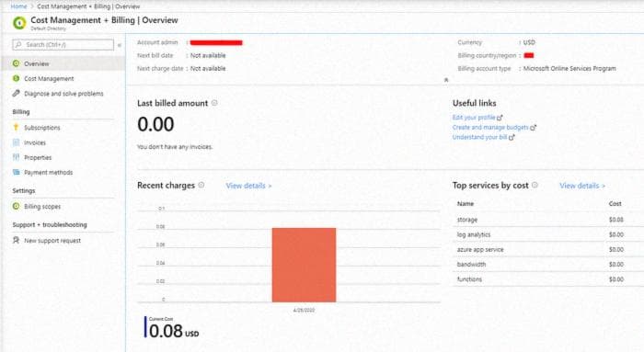Click the Subscriptions key icon
This screenshot has height=352, width=644.
click(16, 127)
